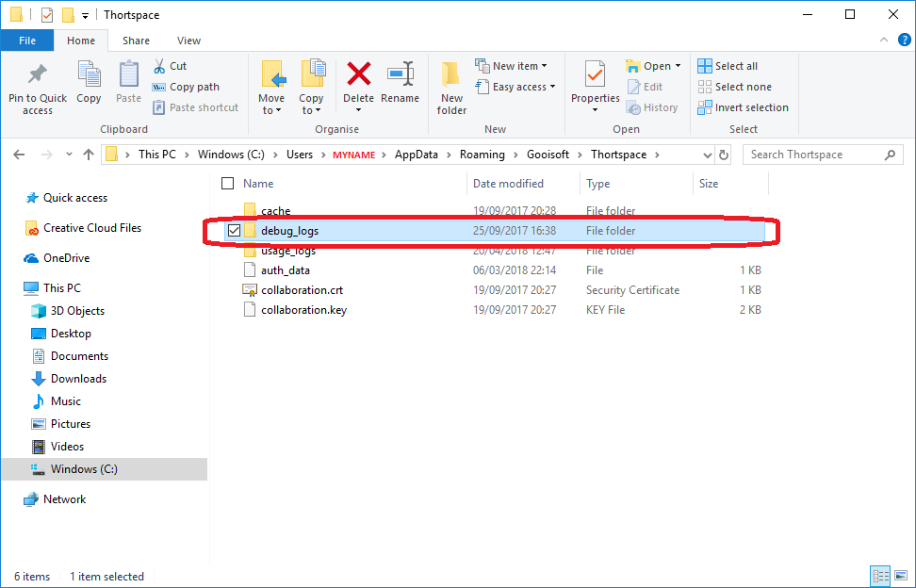Click Roaming in the address breadcrumb
The height and width of the screenshot is (588, 916).
[x=482, y=155]
